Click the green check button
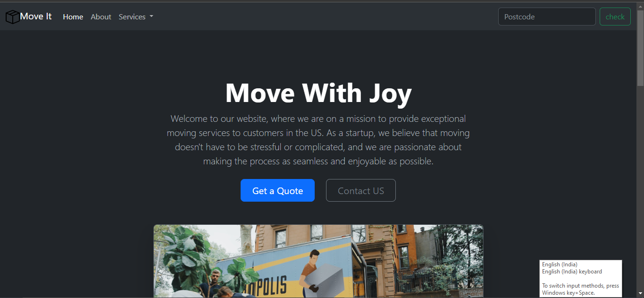 pos(615,17)
